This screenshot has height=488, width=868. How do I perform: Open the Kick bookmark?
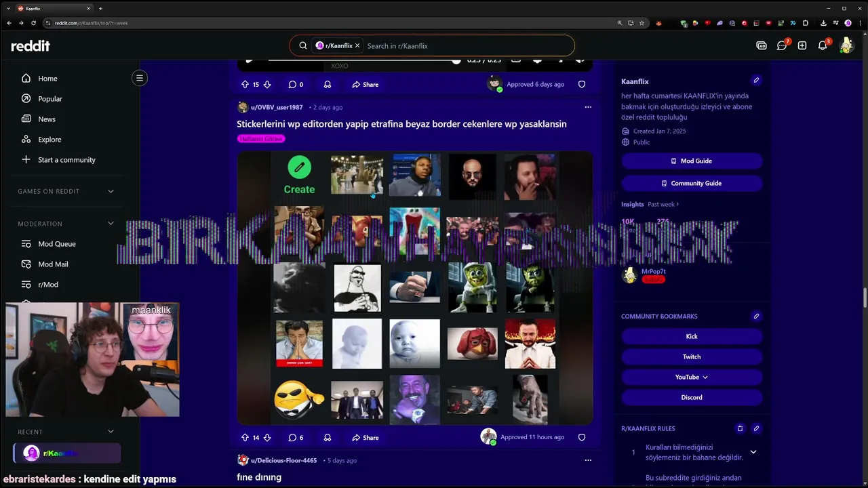(x=692, y=337)
